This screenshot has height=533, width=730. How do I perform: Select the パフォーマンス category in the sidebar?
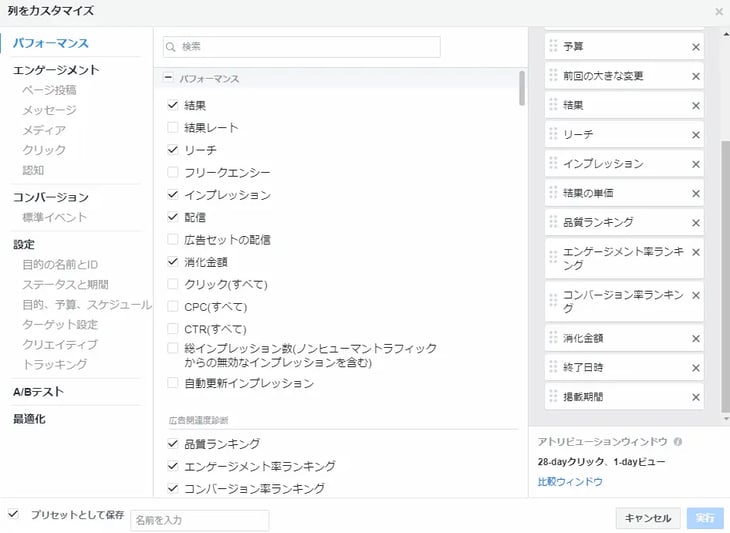50,43
